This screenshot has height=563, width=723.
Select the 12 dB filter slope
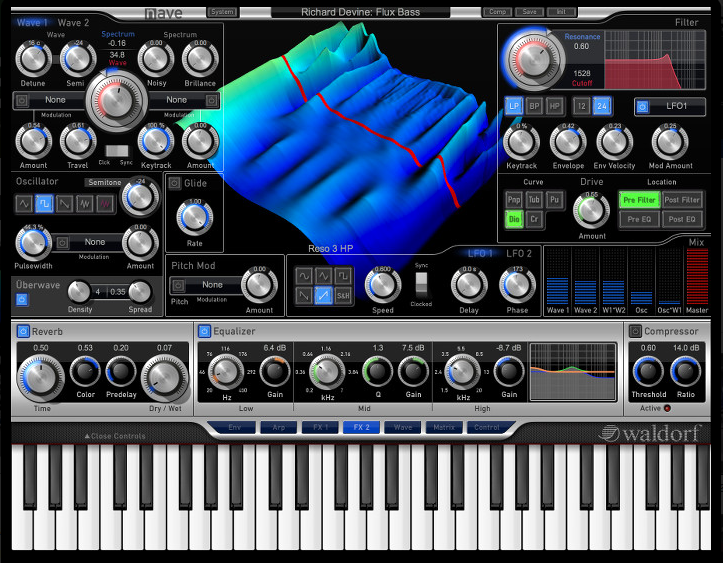(582, 106)
